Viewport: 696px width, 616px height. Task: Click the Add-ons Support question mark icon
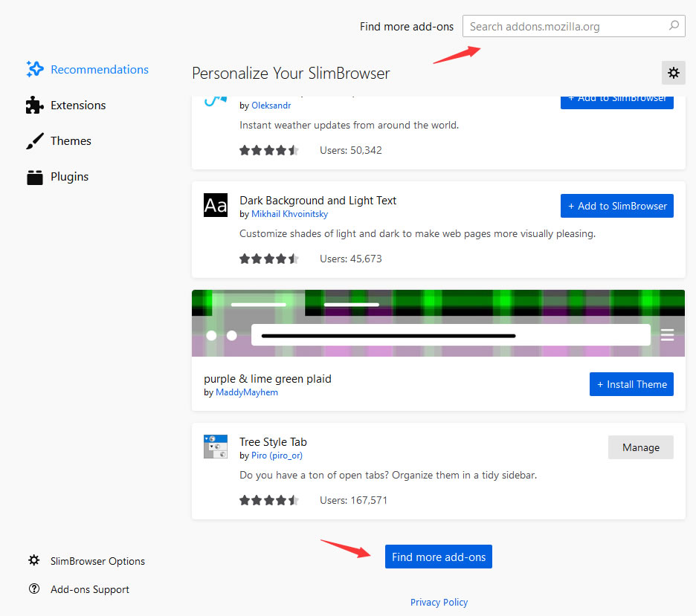click(34, 589)
